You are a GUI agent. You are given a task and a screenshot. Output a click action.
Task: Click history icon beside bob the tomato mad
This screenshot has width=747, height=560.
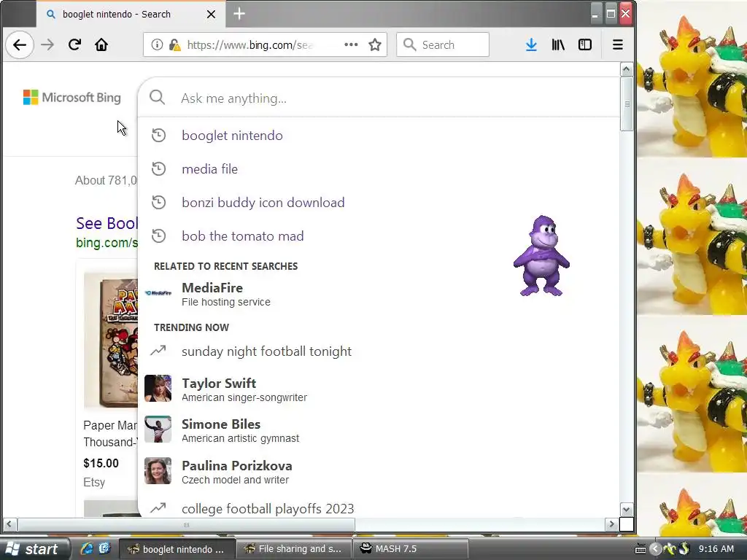(158, 236)
